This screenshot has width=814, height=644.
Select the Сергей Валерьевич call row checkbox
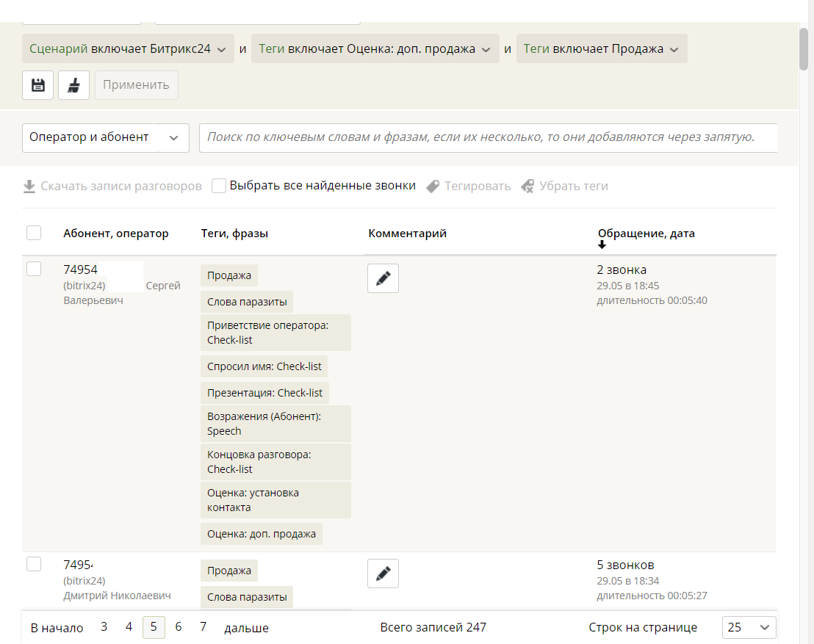tap(34, 269)
